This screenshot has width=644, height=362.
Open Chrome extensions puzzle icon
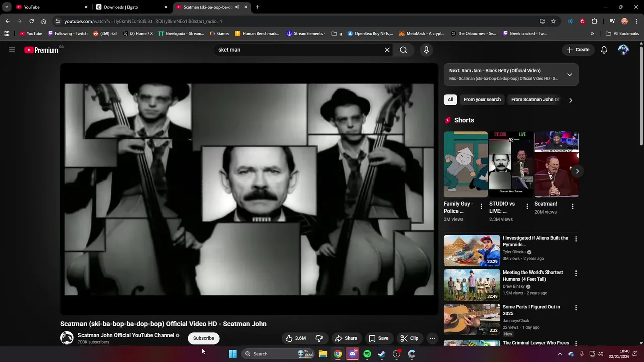pyautogui.click(x=594, y=21)
